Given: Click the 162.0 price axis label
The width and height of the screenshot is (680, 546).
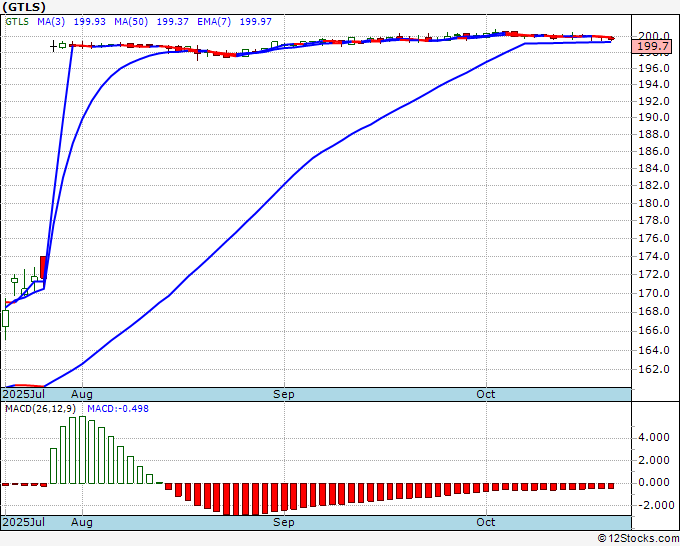Looking at the screenshot, I should (654, 369).
